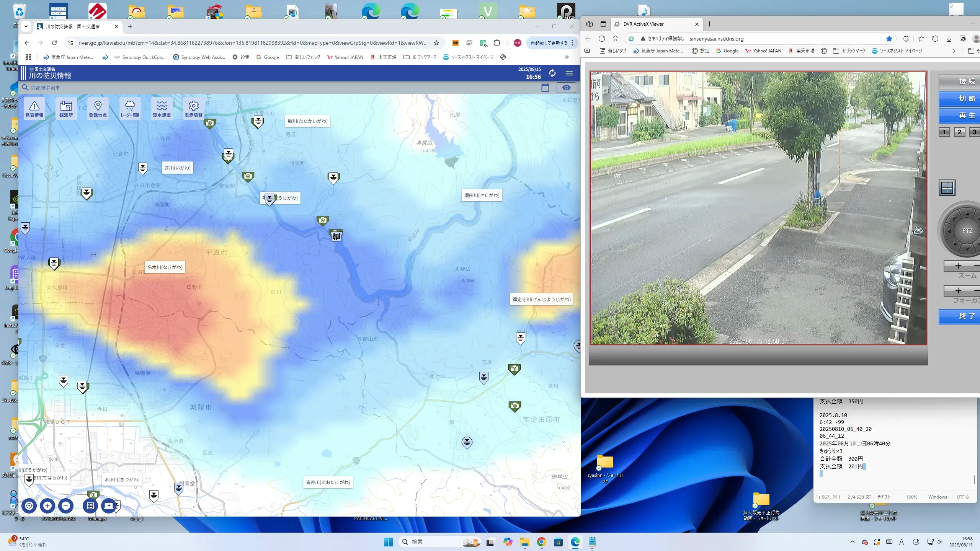
Task: Toggle the レーダー雨量 radar rainfall layer
Action: click(130, 109)
